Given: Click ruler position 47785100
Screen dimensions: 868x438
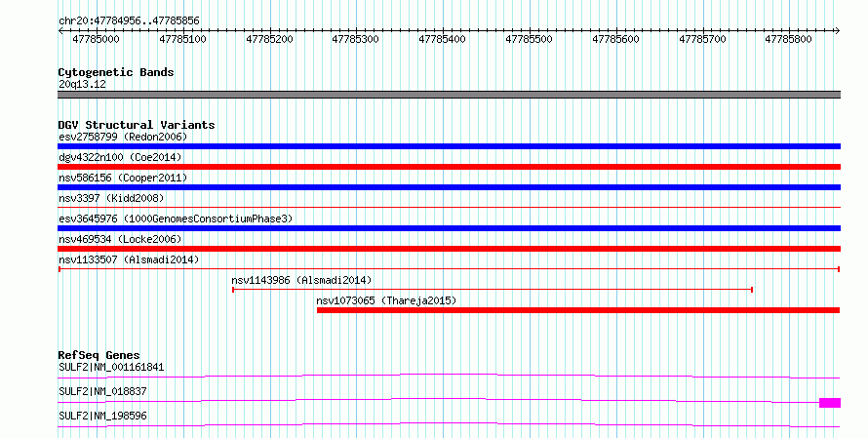Looking at the screenshot, I should 182,39.
